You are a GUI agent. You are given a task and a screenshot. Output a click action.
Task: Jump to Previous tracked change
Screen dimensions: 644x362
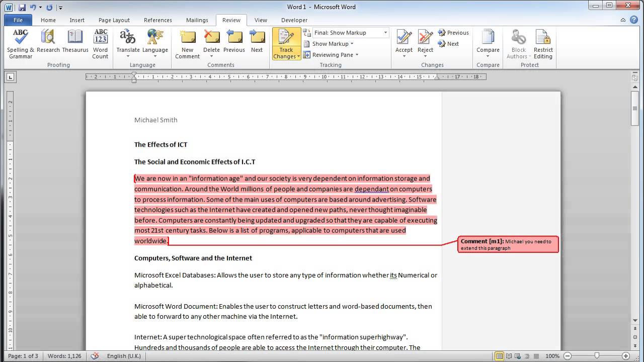pos(453,33)
